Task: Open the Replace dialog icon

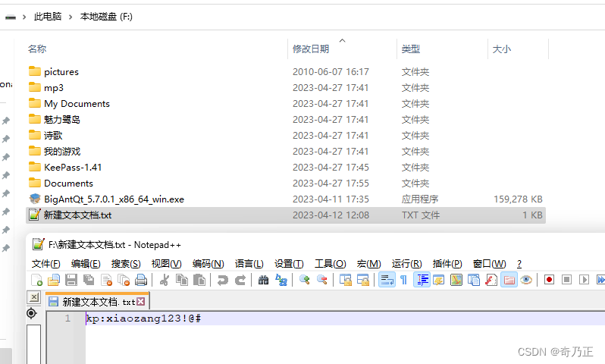Action: [281, 280]
